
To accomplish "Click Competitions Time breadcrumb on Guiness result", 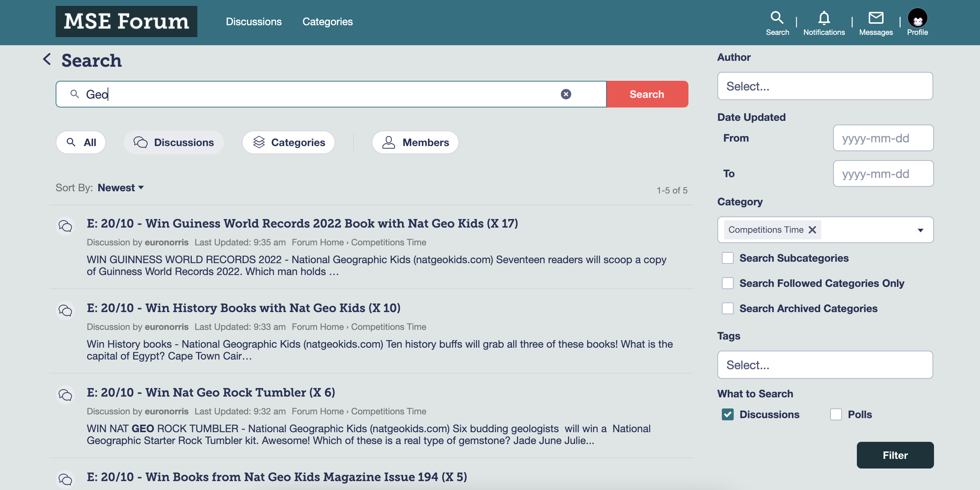I will pyautogui.click(x=388, y=242).
